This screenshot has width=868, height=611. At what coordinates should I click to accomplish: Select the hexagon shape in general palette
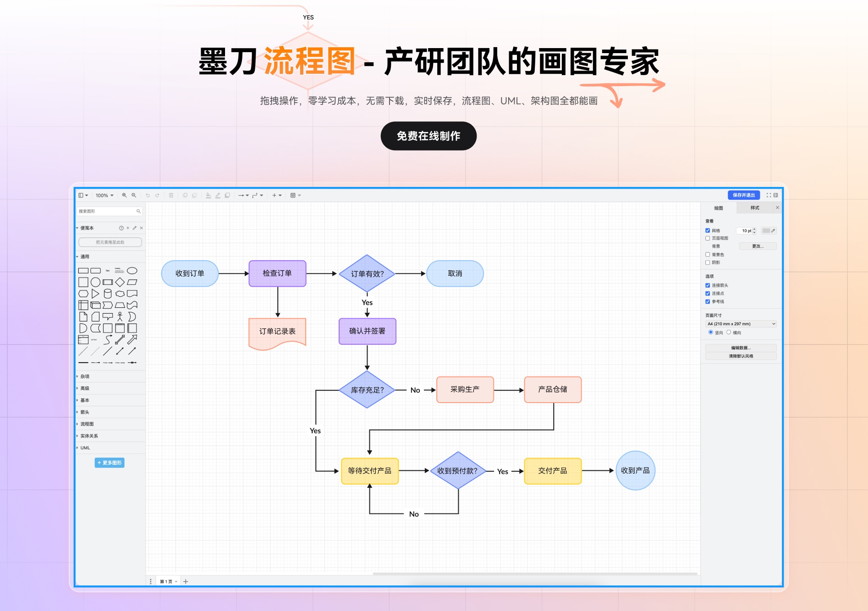click(x=83, y=294)
